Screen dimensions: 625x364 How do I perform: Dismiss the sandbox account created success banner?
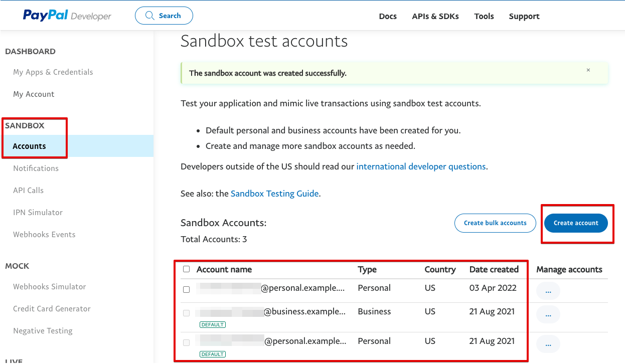[588, 70]
